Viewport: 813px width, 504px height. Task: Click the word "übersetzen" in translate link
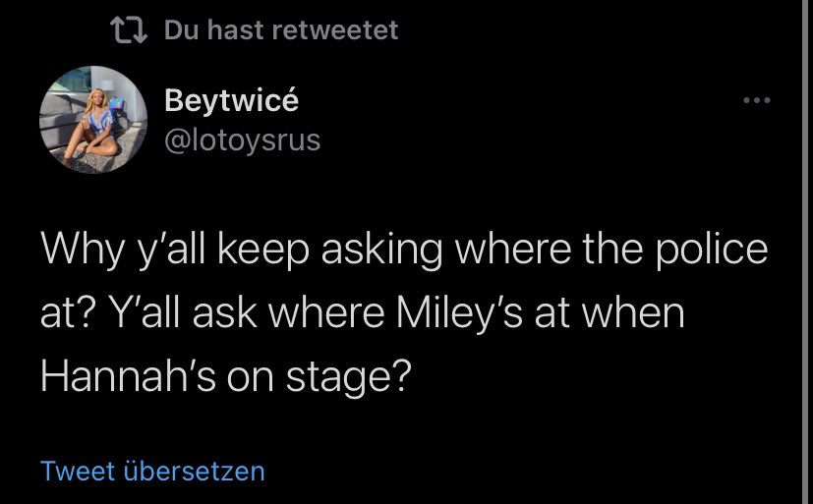(x=195, y=471)
